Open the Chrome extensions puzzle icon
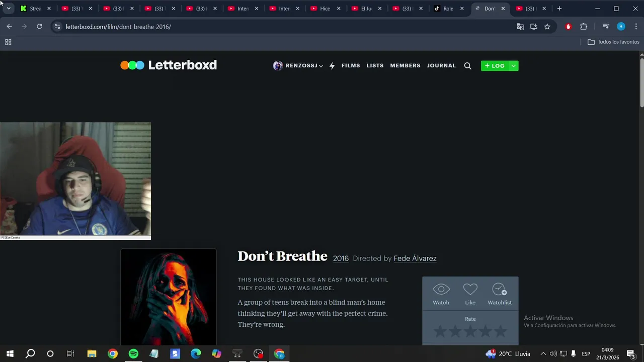 [x=584, y=27]
